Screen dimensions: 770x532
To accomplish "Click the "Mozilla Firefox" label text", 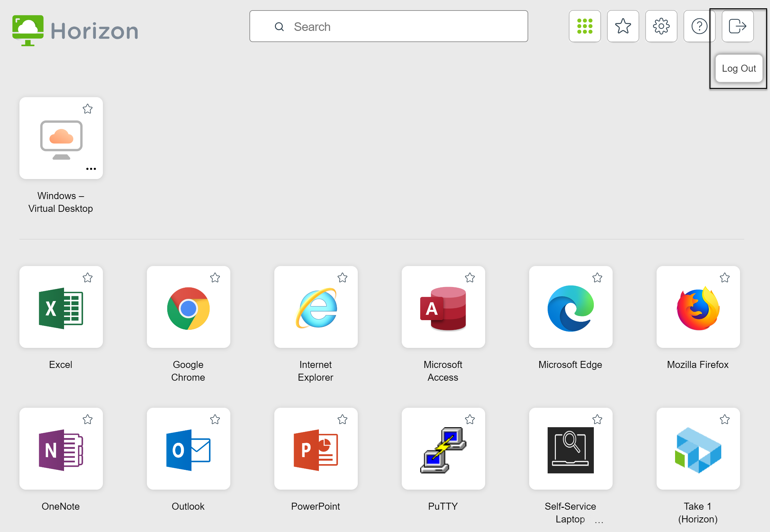I will (x=698, y=364).
